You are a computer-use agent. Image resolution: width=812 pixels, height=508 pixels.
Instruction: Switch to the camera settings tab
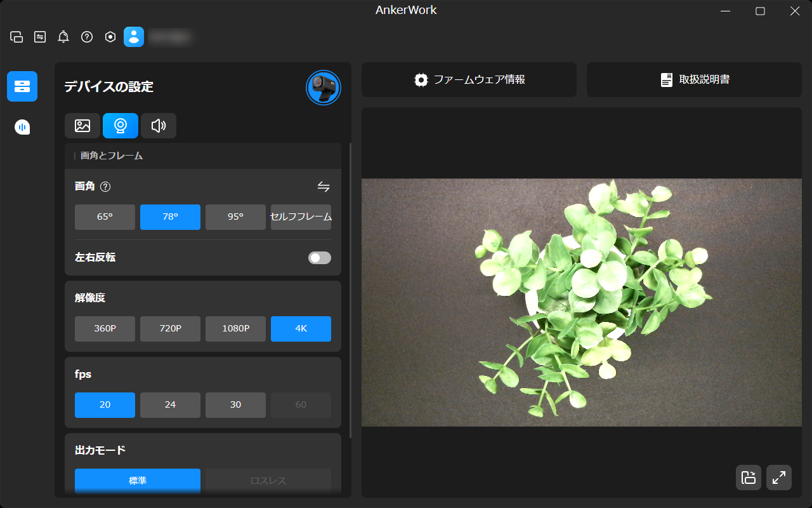tap(121, 126)
